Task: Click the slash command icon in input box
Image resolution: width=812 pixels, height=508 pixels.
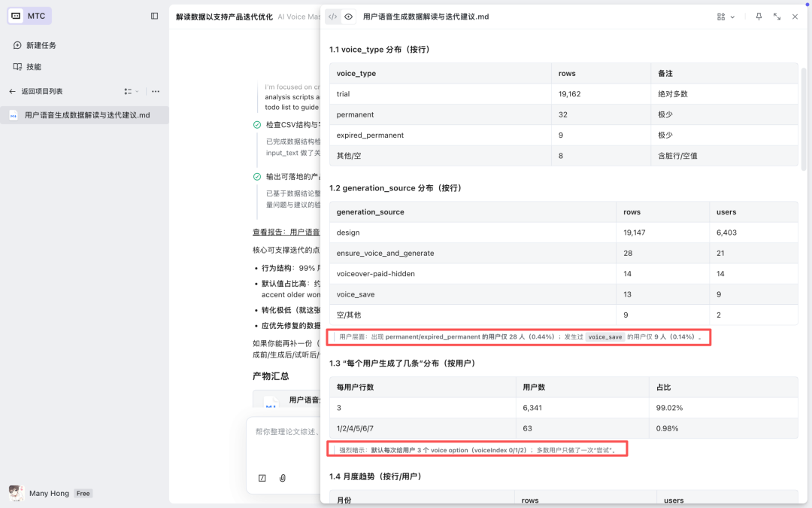Action: [262, 477]
